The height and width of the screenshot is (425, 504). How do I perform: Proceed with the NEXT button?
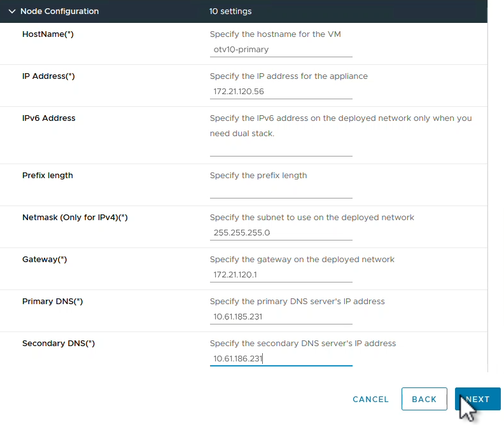click(x=477, y=399)
